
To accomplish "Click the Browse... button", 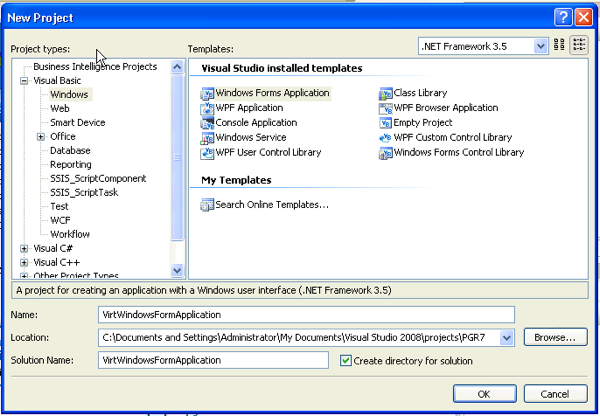I will [554, 338].
